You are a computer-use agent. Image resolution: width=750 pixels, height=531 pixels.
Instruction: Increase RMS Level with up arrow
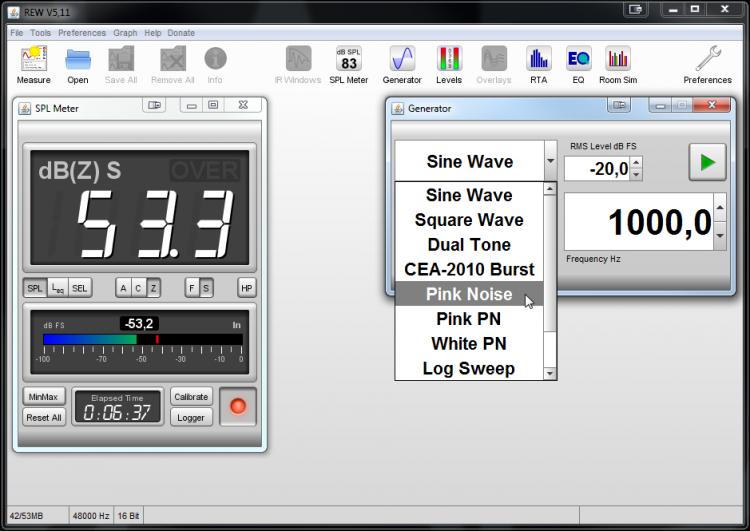(636, 163)
